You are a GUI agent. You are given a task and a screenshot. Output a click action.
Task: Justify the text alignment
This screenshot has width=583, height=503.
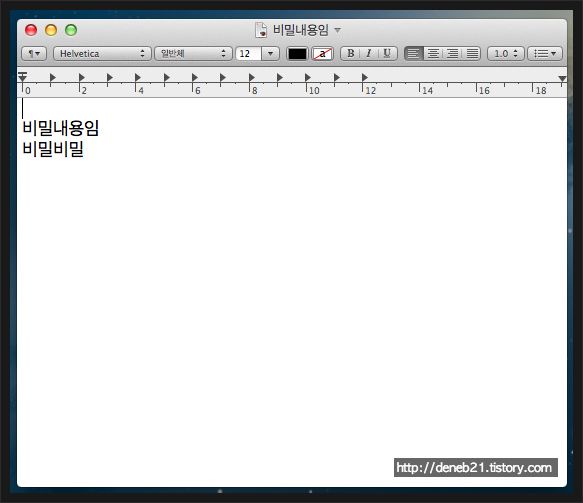(x=472, y=54)
